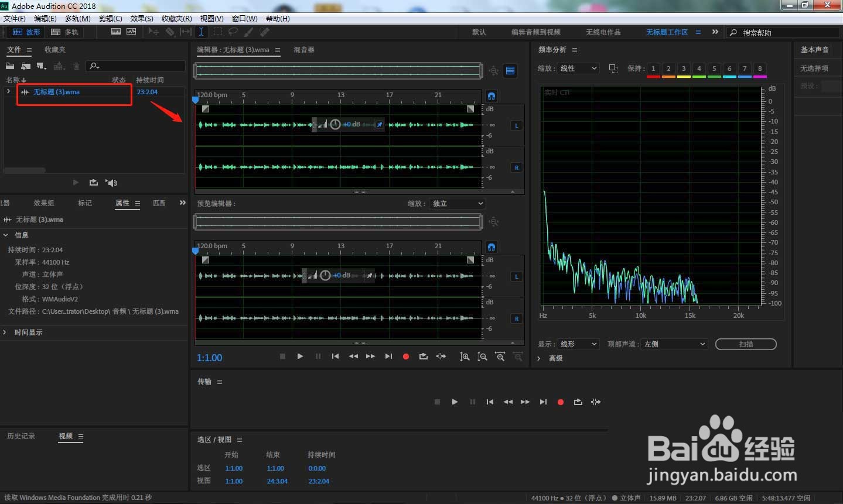Click editor Fast Forward button

tap(371, 356)
